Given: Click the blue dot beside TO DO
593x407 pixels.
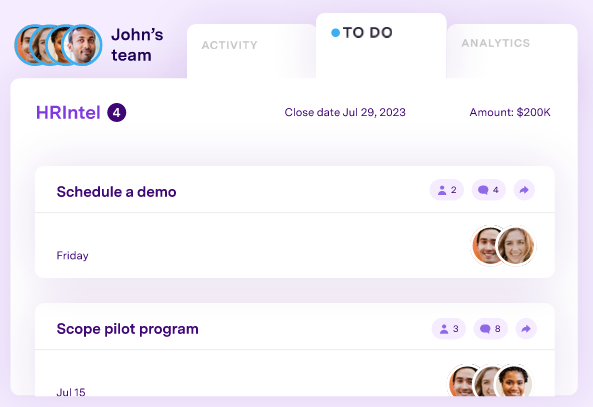Looking at the screenshot, I should click(x=335, y=33).
